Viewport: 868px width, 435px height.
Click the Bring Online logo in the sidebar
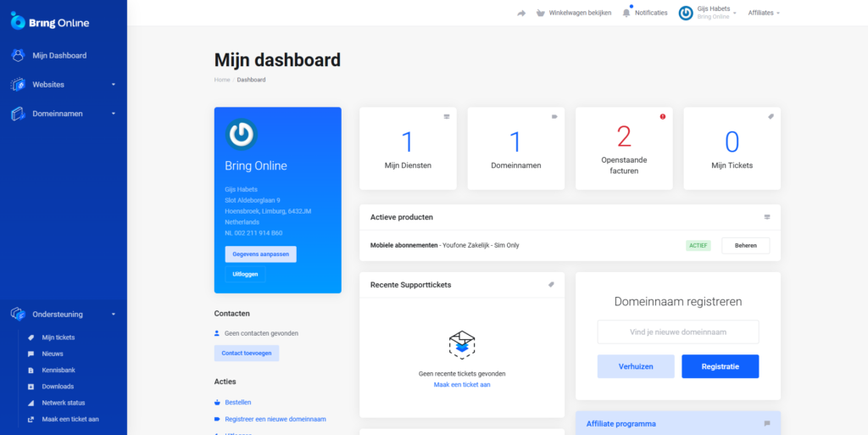coord(50,22)
